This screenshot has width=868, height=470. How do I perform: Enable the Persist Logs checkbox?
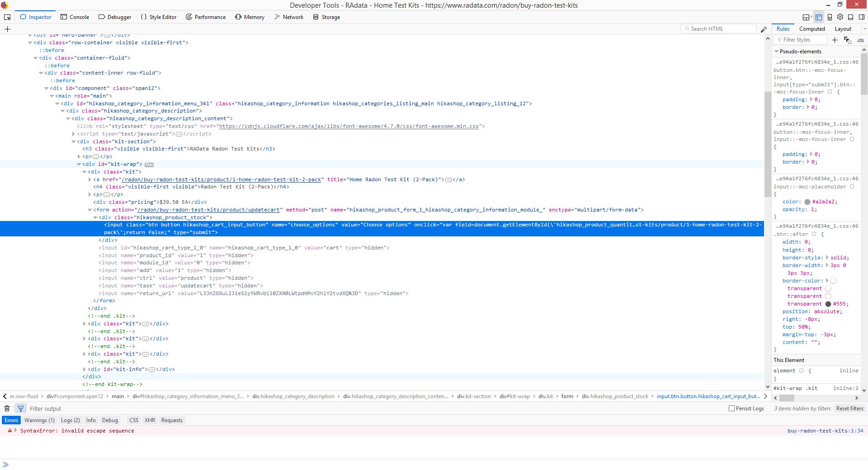(x=731, y=409)
